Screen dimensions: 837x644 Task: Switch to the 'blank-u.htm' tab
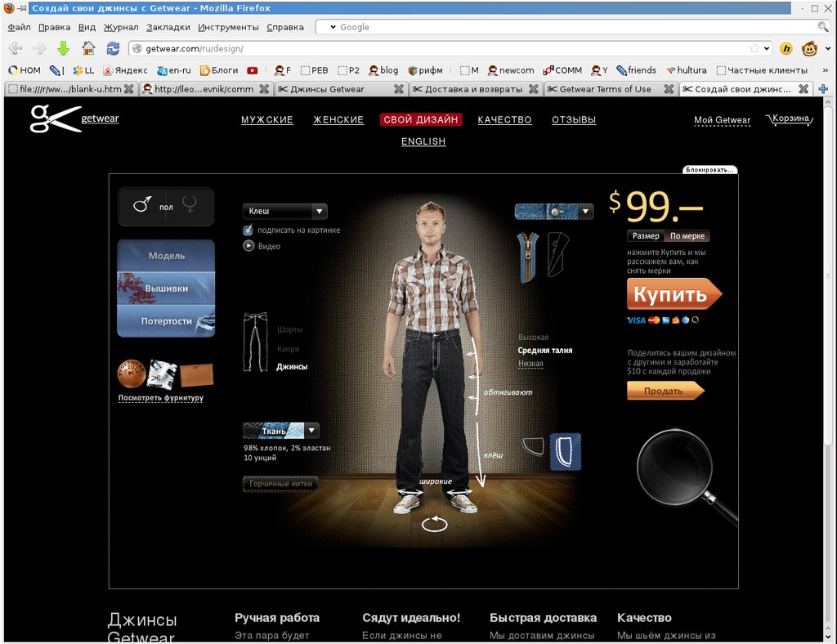click(71, 89)
